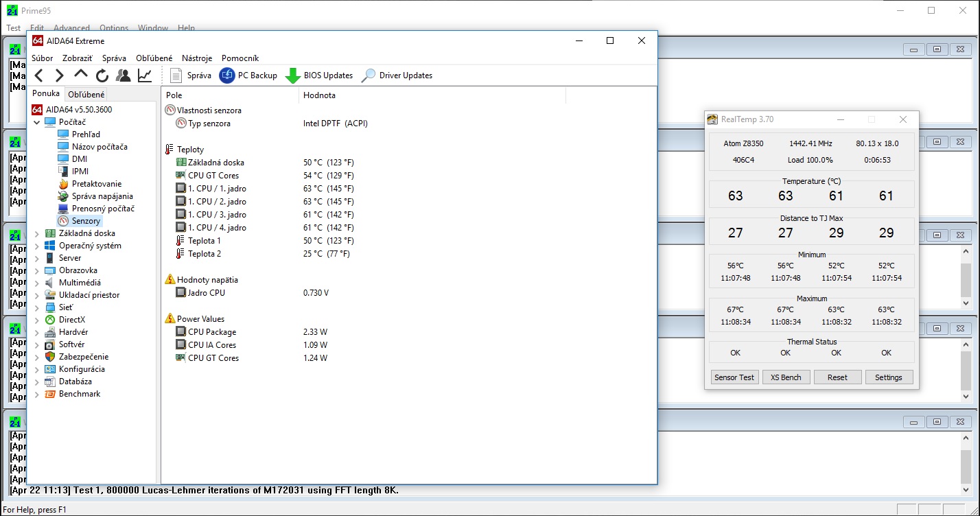This screenshot has width=980, height=516.
Task: Open Obľúbené menu in AIDA64 menu bar
Action: [154, 58]
